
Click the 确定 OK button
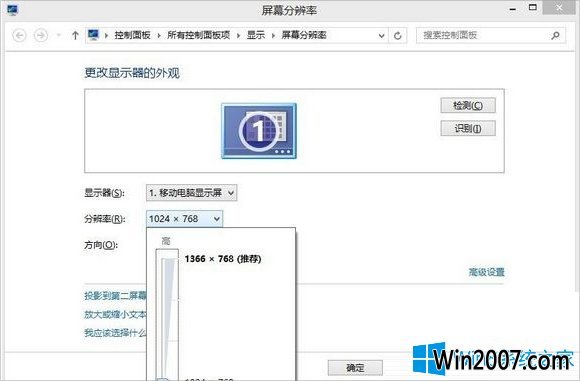coord(355,368)
